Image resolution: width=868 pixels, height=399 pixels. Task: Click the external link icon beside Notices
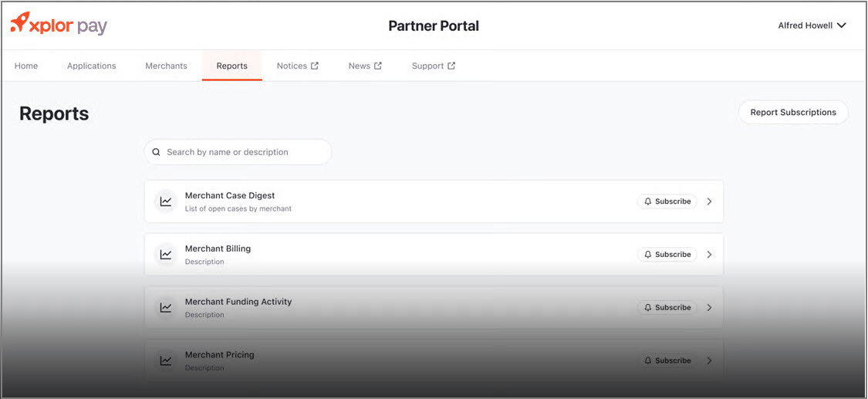315,66
